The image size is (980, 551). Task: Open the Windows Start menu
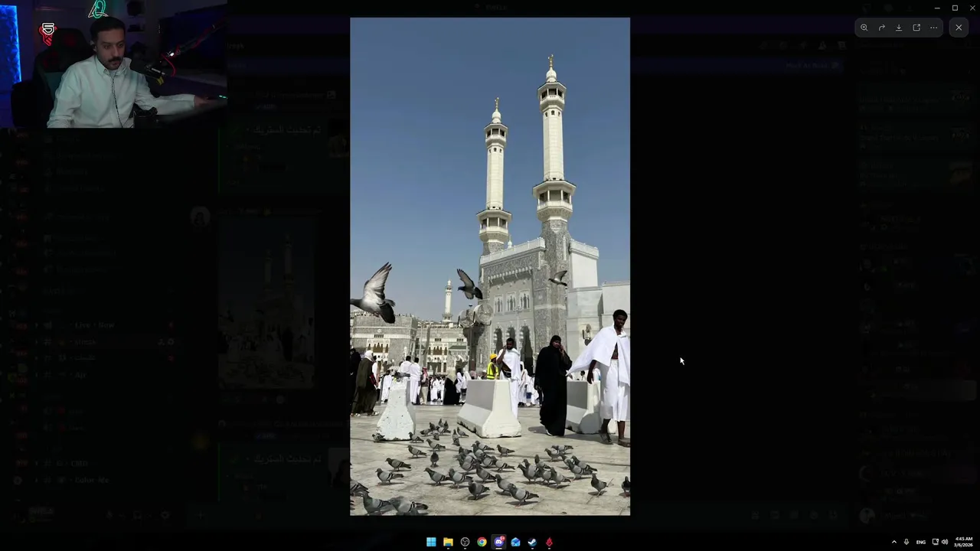pos(431,542)
